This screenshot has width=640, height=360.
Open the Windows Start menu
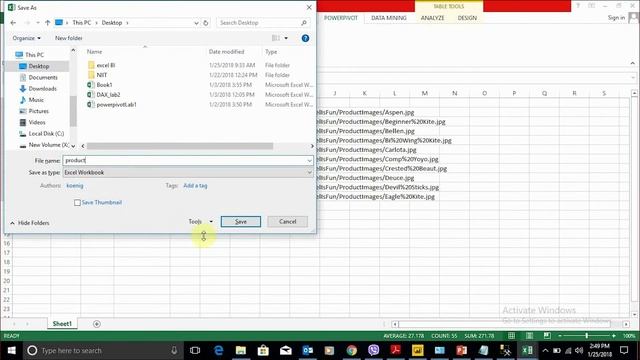point(11,350)
